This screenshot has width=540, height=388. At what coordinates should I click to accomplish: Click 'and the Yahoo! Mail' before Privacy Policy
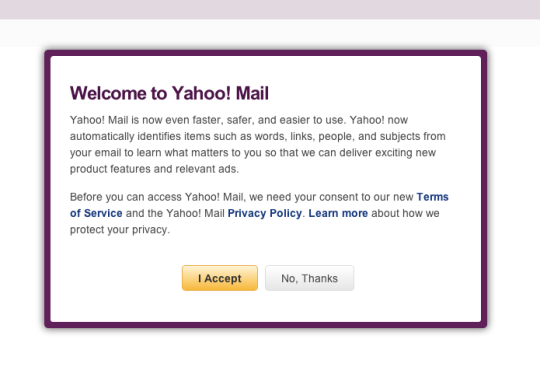click(x=175, y=213)
